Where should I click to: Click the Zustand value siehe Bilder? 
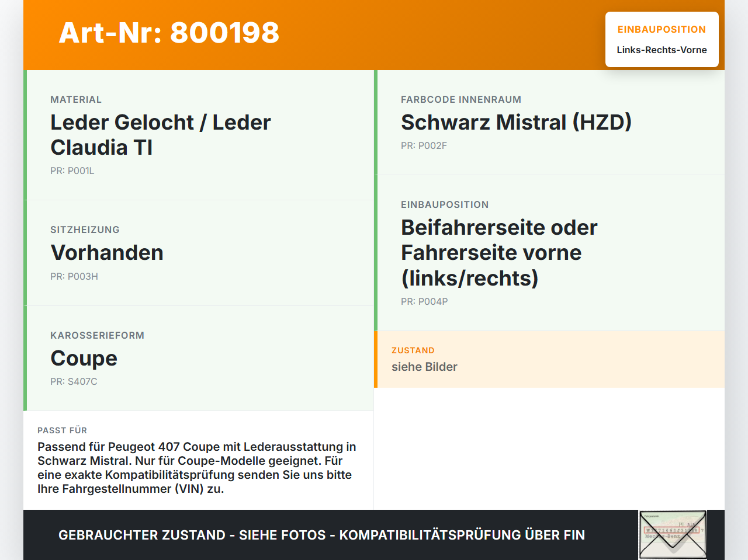424,367
